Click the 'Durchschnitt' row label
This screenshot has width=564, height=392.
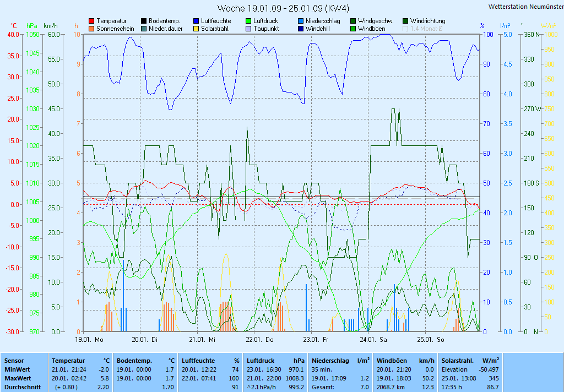[23, 388]
